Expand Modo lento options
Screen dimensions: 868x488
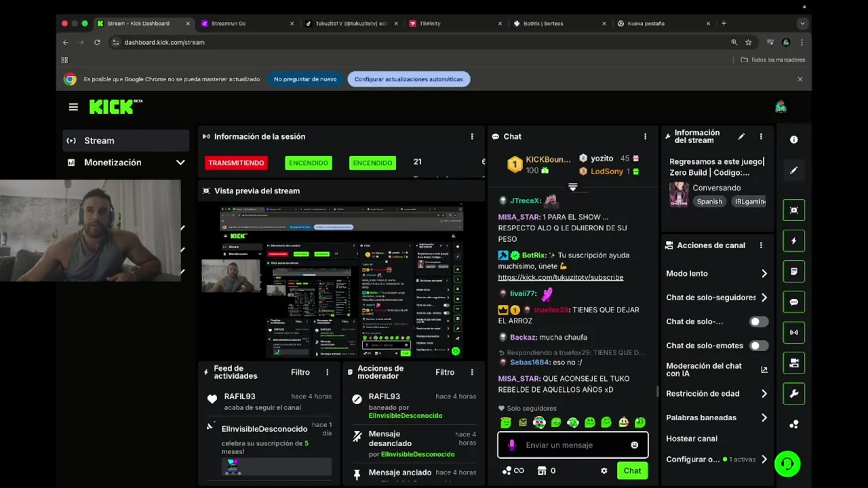tap(764, 273)
